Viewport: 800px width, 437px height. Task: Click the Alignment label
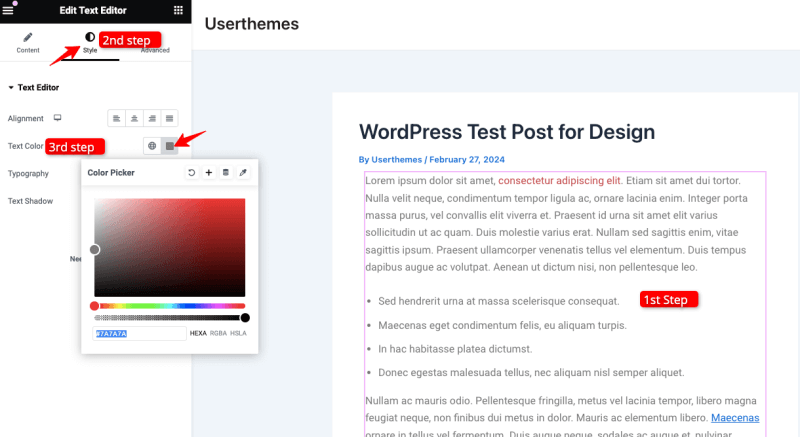[26, 118]
